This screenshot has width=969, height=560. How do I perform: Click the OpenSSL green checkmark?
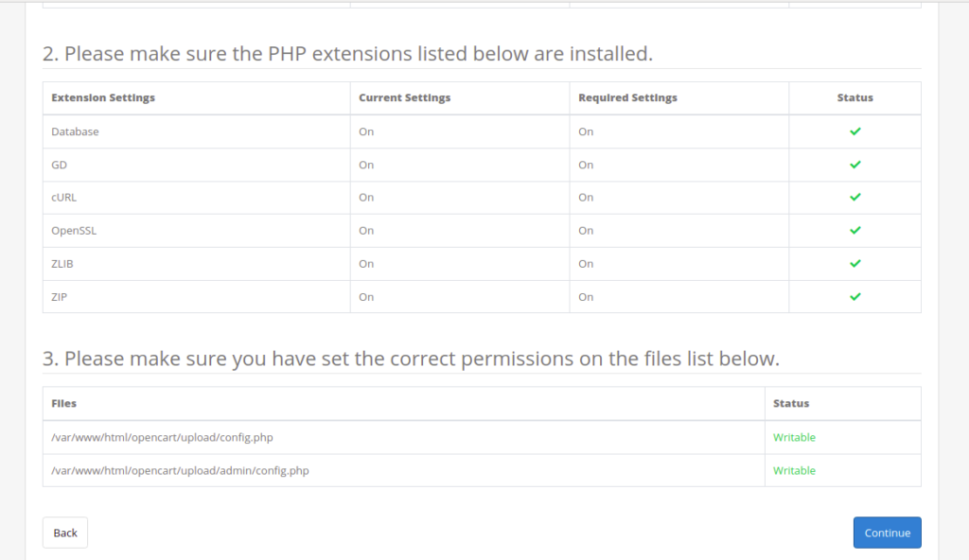tap(855, 230)
